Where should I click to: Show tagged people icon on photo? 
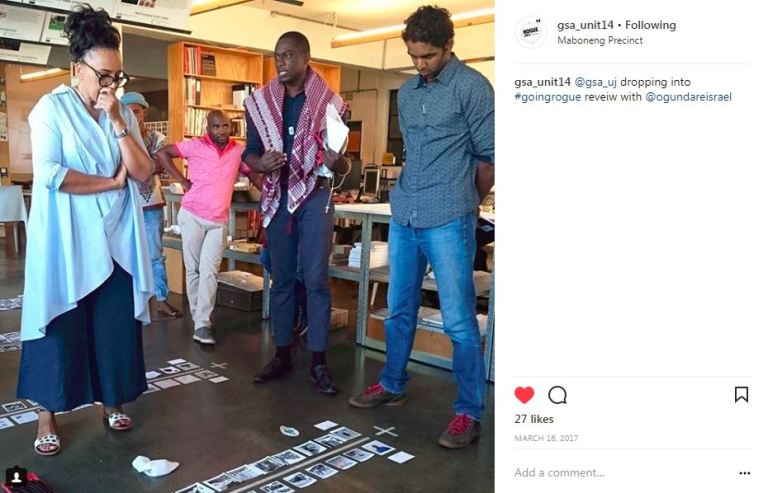tap(16, 476)
